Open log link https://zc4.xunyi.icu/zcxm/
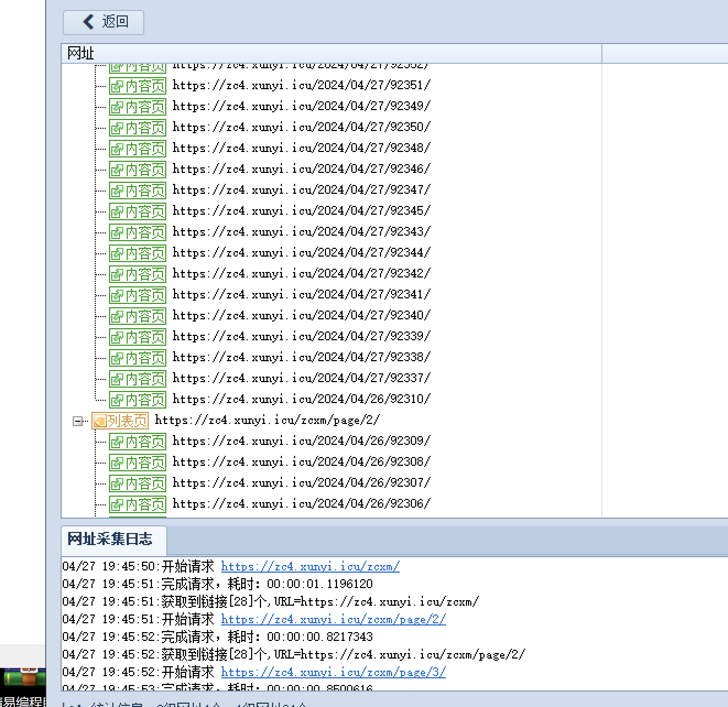This screenshot has width=728, height=707. point(310,567)
